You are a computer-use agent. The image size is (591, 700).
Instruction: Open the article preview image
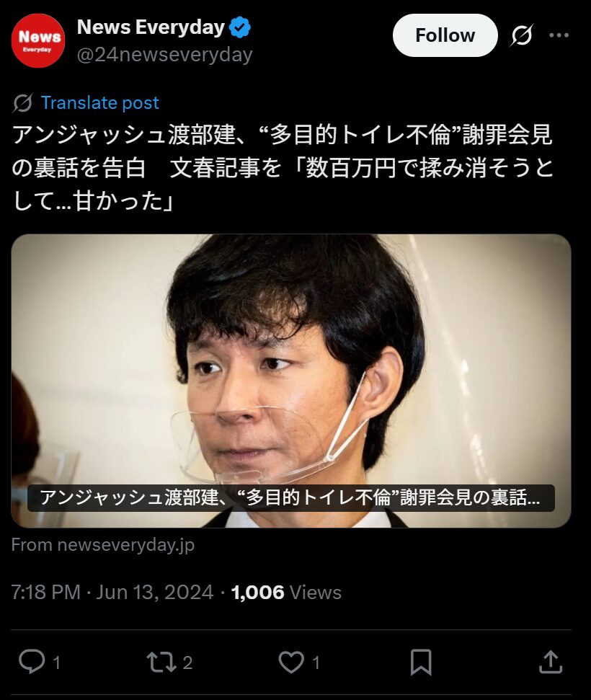click(x=291, y=381)
